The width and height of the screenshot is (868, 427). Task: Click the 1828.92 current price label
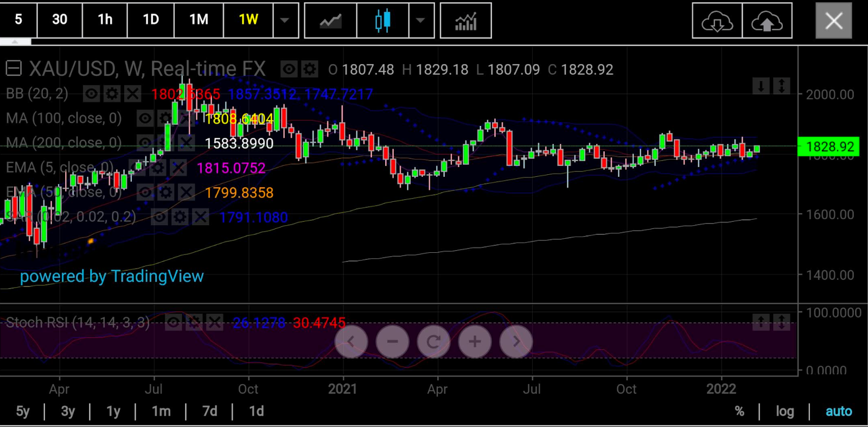click(829, 146)
